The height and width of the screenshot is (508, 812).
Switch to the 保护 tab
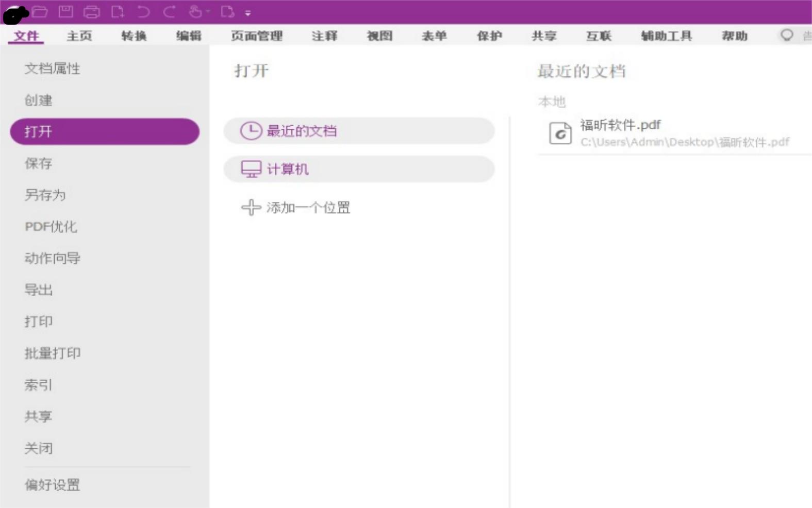[489, 36]
